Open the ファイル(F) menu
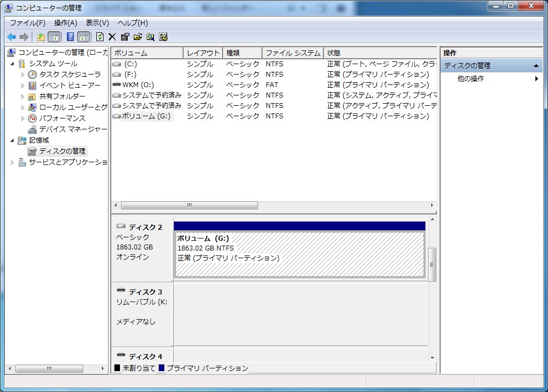Image resolution: width=548 pixels, height=392 pixels. (x=27, y=23)
